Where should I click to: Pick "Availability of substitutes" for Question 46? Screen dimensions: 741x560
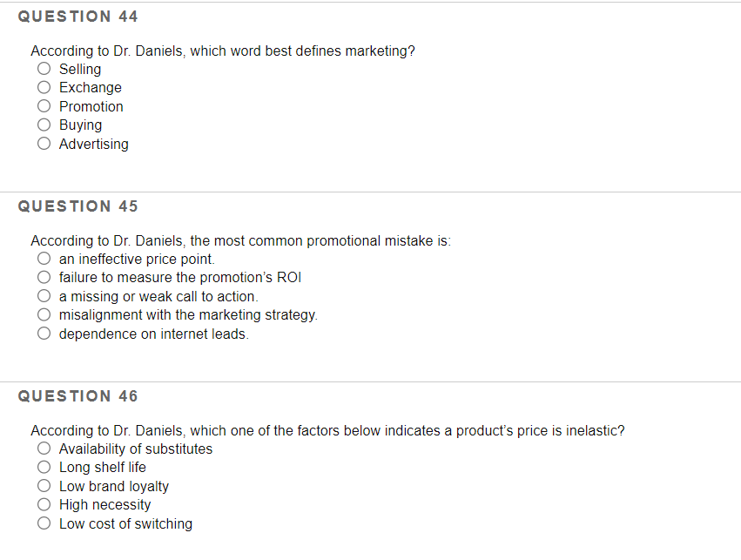(44, 448)
